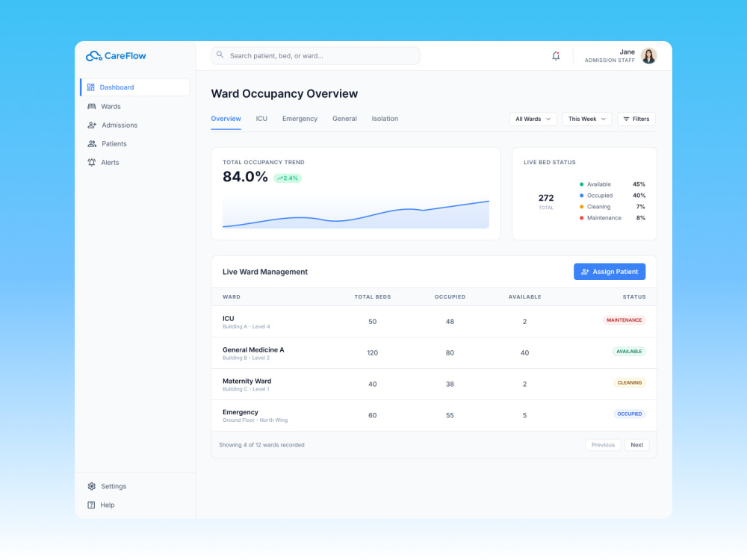Go to Dashboard in the sidebar
The width and height of the screenshot is (747, 560).
pyautogui.click(x=135, y=87)
